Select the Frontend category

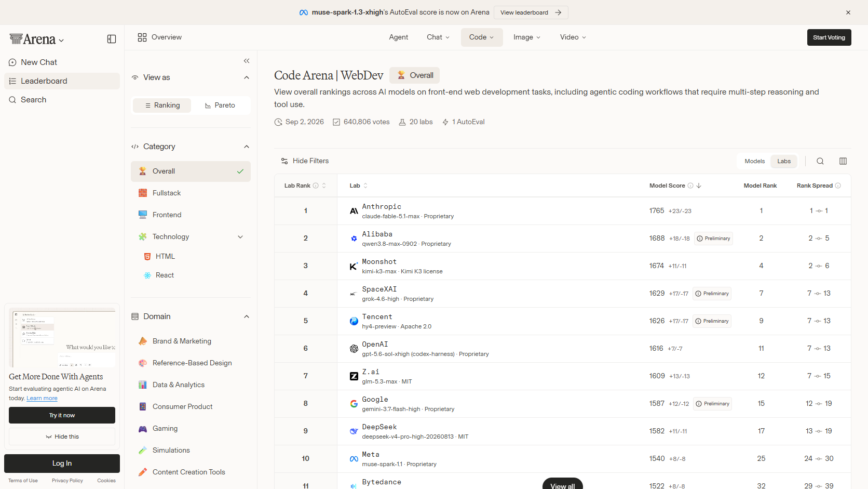coord(191,215)
